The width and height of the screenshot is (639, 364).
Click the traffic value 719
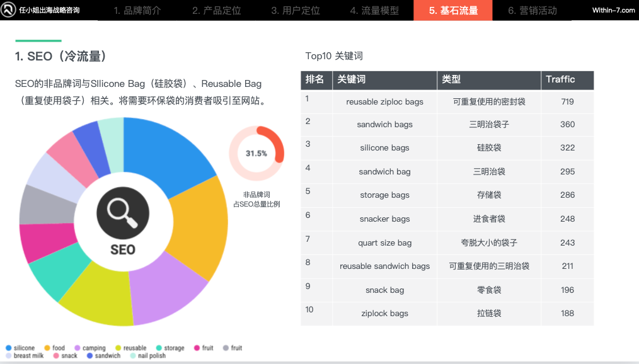coord(567,102)
